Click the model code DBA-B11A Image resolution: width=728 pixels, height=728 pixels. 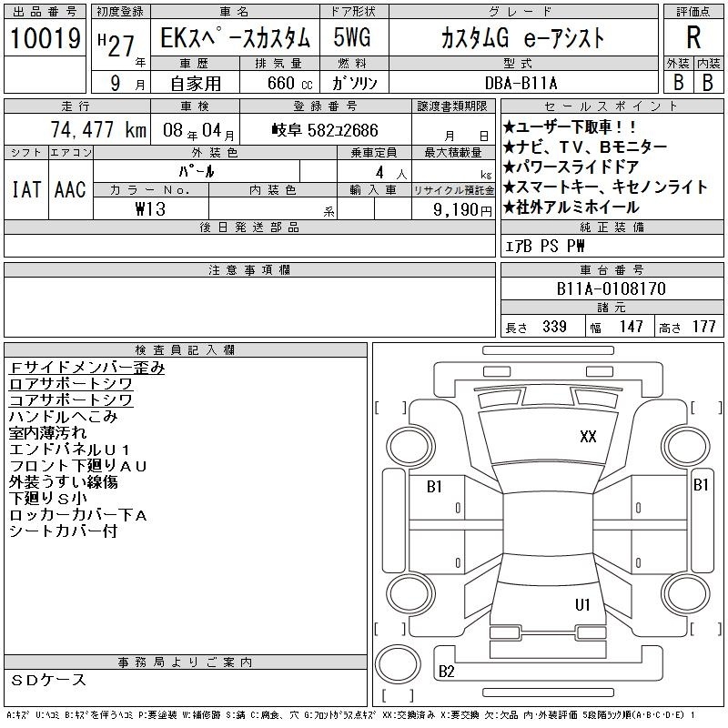[534, 82]
